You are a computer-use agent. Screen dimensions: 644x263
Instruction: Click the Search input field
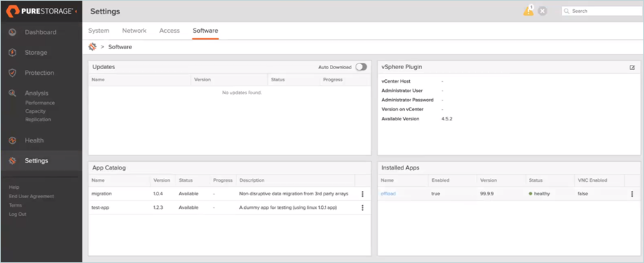click(602, 11)
